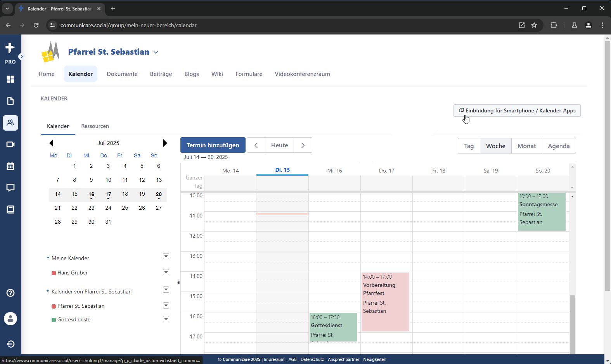Image resolution: width=611 pixels, height=364 pixels.
Task: Click the So. 20 day header
Action: point(543,171)
